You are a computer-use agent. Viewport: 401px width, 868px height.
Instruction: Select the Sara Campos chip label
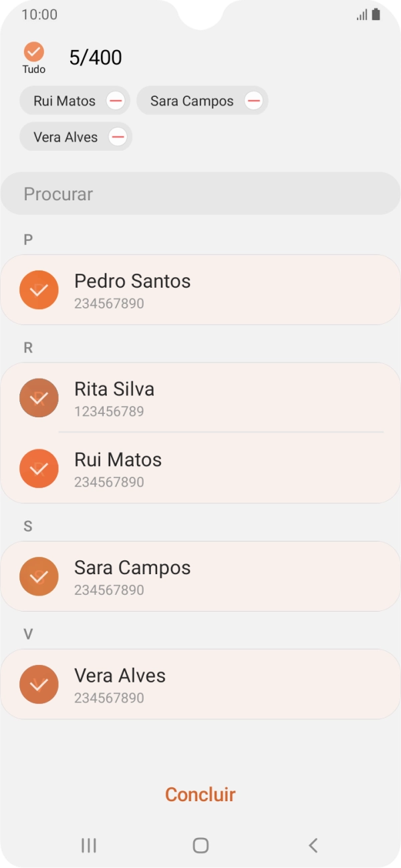[x=192, y=100]
